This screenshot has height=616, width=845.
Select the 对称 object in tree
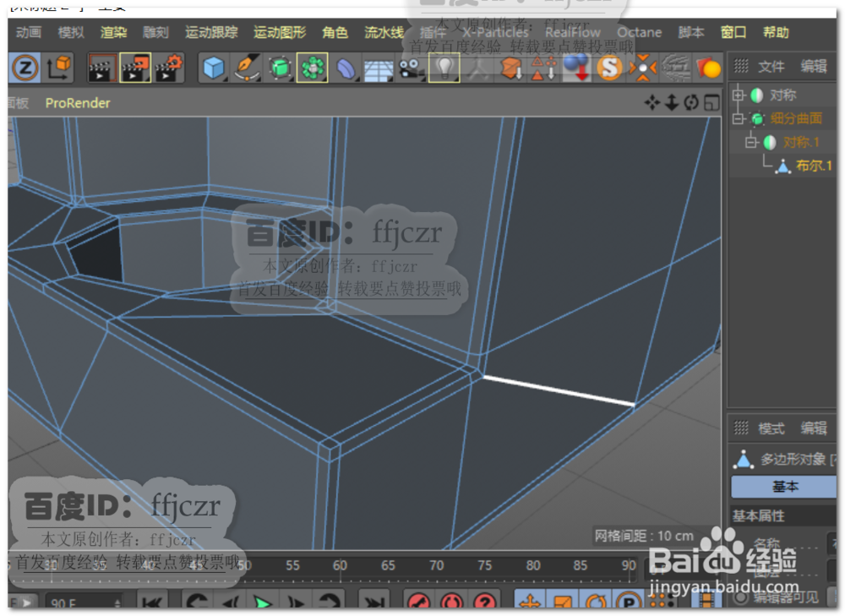(782, 95)
